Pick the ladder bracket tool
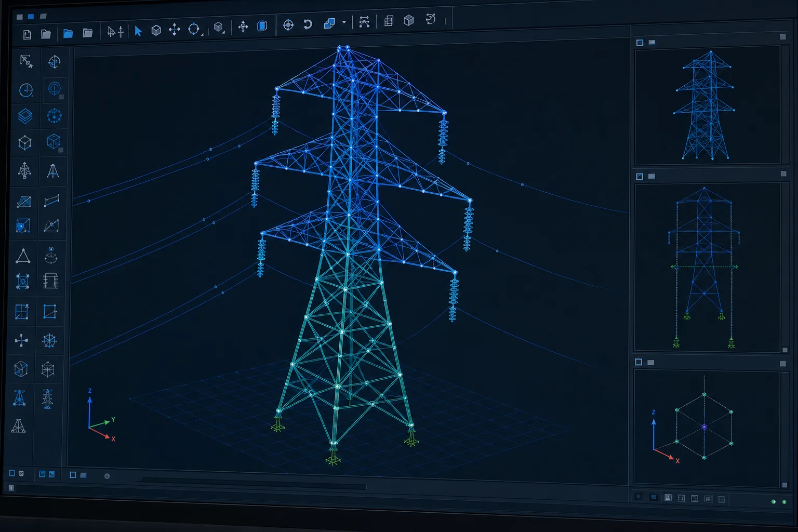 click(51, 281)
